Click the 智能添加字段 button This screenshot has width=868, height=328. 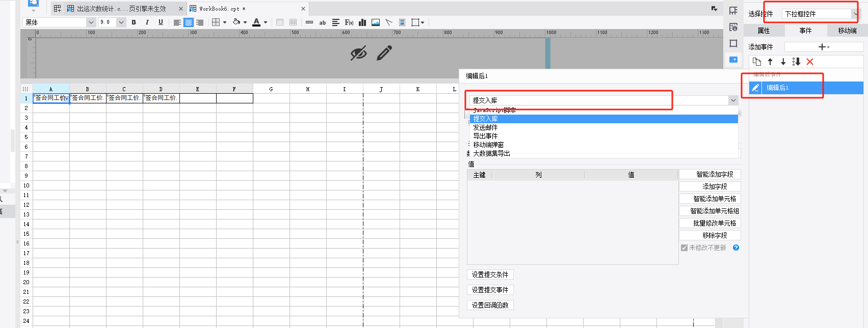coord(709,174)
